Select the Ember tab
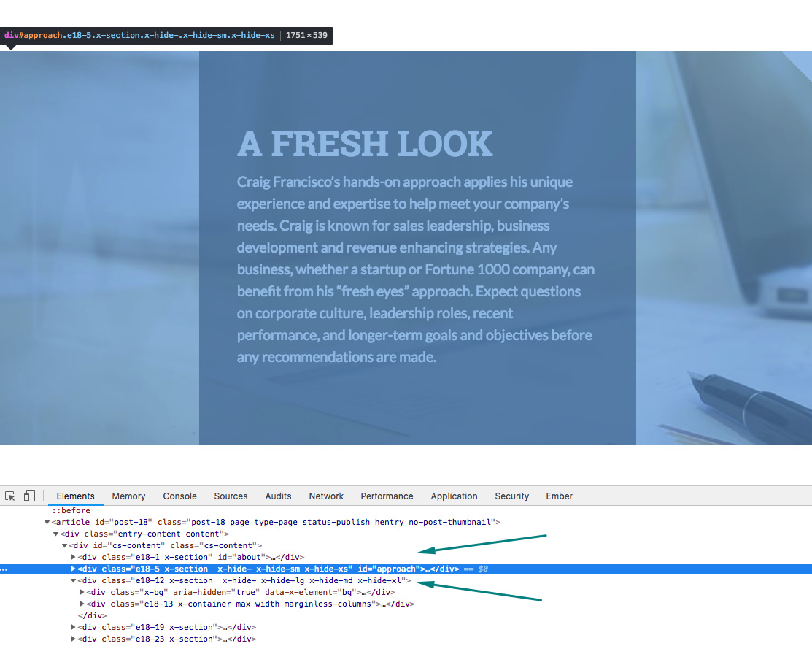The width and height of the screenshot is (812, 646). 559,496
